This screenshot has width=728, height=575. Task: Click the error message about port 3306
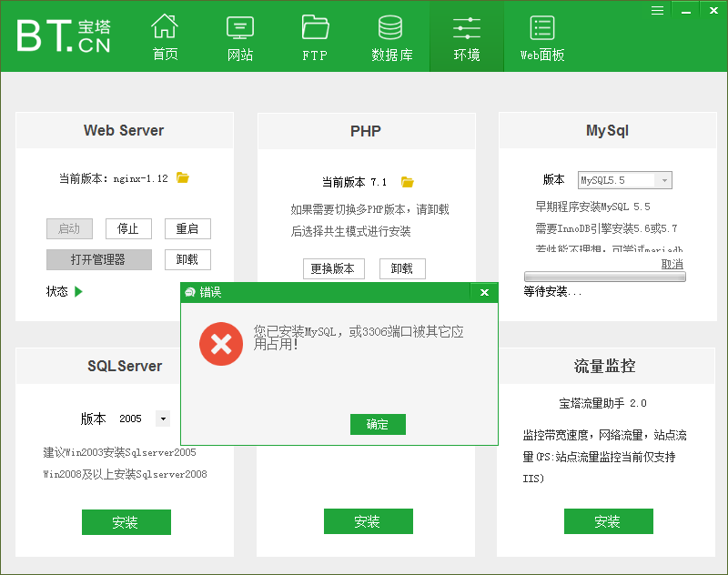[359, 338]
